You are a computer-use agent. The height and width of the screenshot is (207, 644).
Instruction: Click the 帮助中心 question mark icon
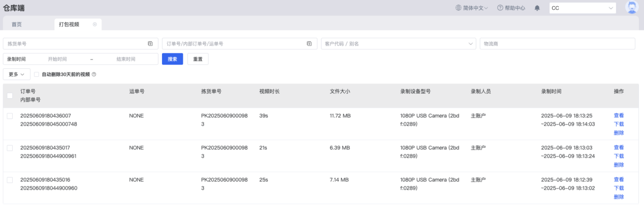pyautogui.click(x=500, y=8)
